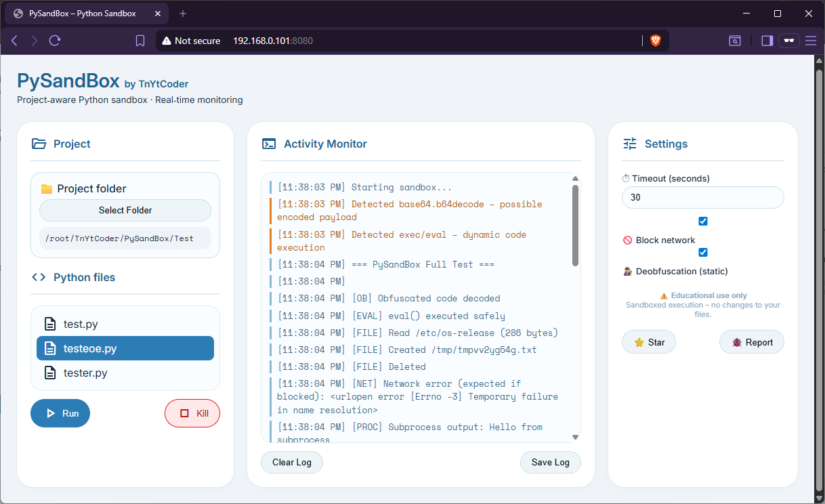Click the '[FILE] Created /tmp/tmpvv2yg54g.txt' line
Viewport: 825px width, 504px height.
click(420, 350)
